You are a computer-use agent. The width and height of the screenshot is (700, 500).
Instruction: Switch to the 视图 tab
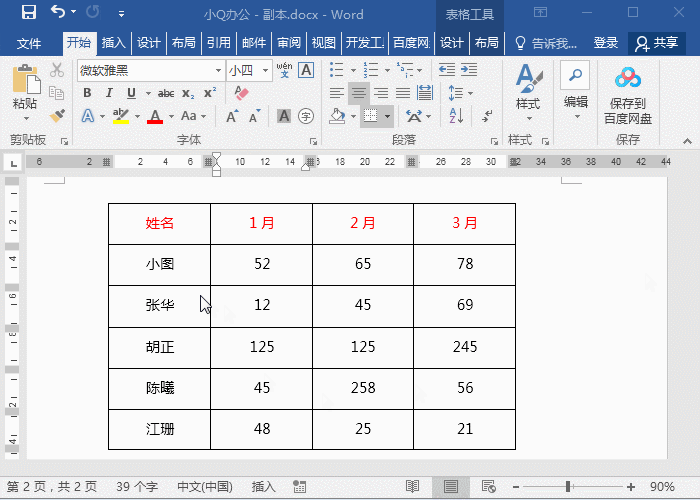[324, 43]
